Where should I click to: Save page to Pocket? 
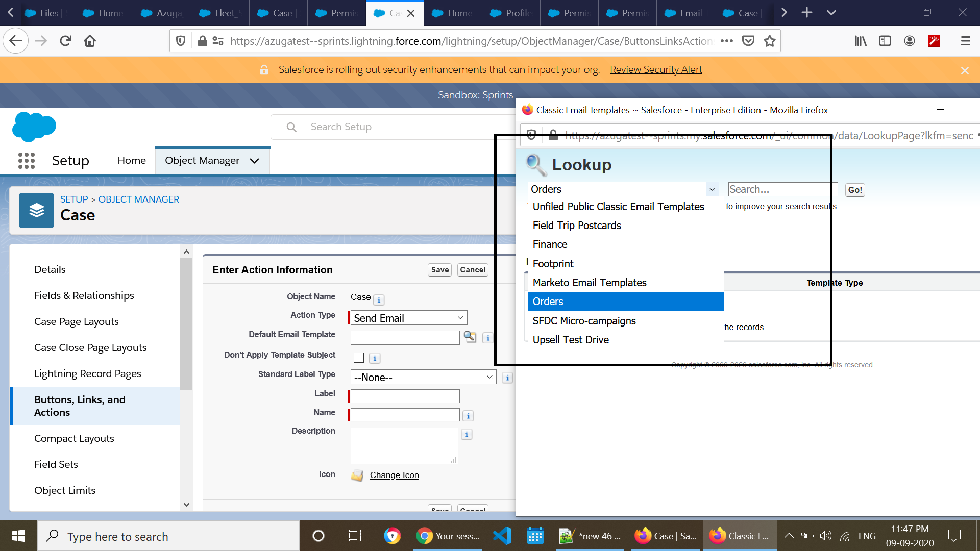(748, 41)
